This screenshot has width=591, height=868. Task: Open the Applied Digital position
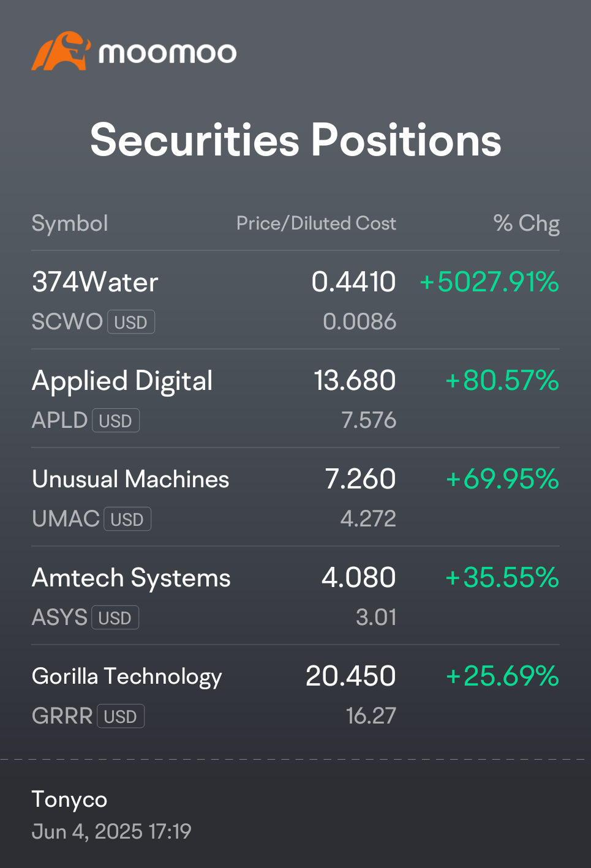295,398
